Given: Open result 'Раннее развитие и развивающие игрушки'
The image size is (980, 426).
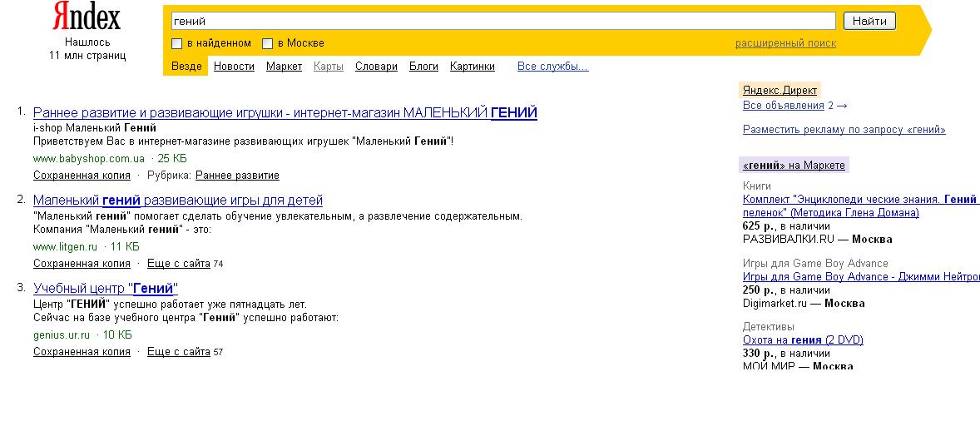Looking at the screenshot, I should [285, 113].
